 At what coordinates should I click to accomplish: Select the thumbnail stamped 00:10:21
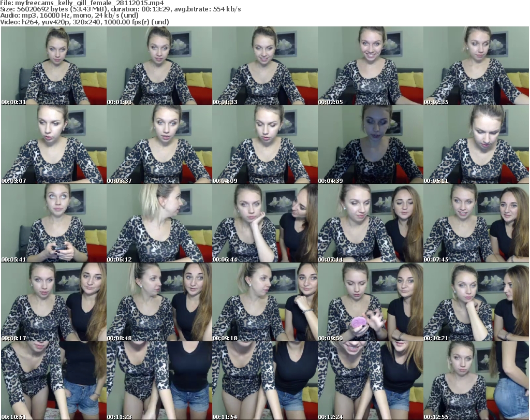[476, 302]
